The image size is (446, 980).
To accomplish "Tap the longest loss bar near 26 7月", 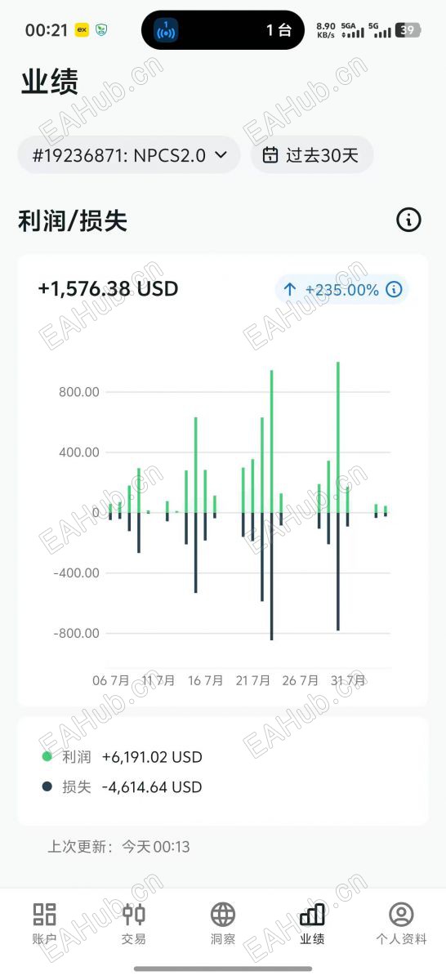I will click(x=272, y=577).
